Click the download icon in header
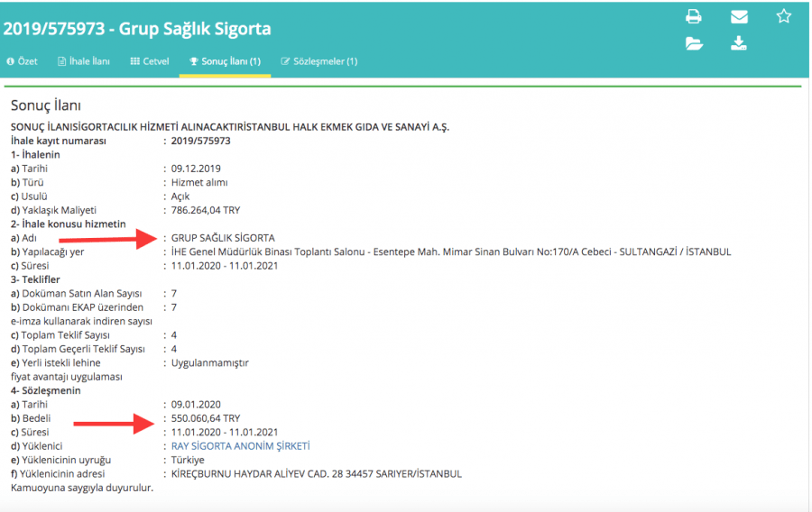The width and height of the screenshot is (812, 512). (738, 43)
